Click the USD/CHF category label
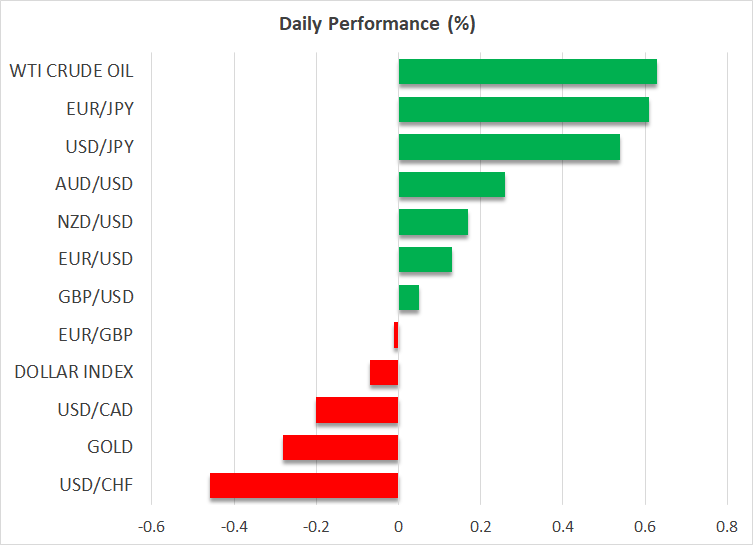The image size is (753, 545). click(x=95, y=485)
